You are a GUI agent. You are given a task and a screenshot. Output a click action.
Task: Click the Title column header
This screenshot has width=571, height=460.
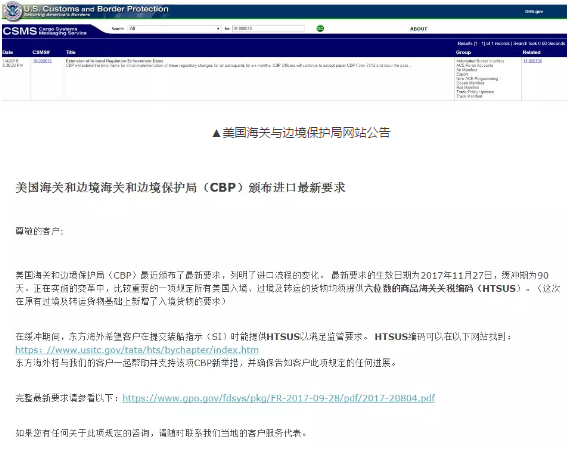point(71,52)
